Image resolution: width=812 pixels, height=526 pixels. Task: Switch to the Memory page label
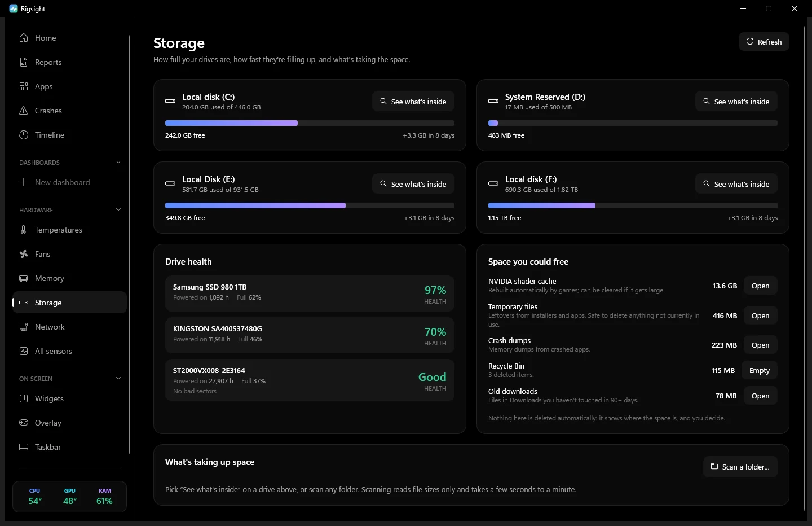point(50,278)
